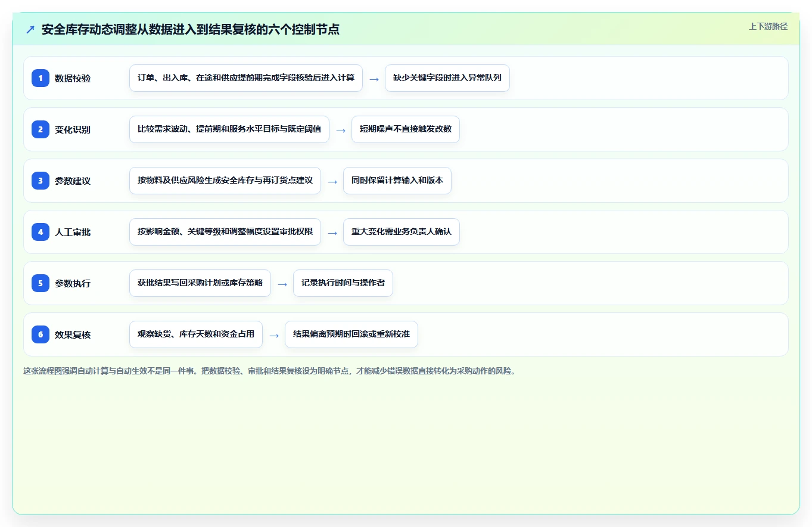
Task: Click the arrow in the 参数建议 row
Action: click(332, 181)
